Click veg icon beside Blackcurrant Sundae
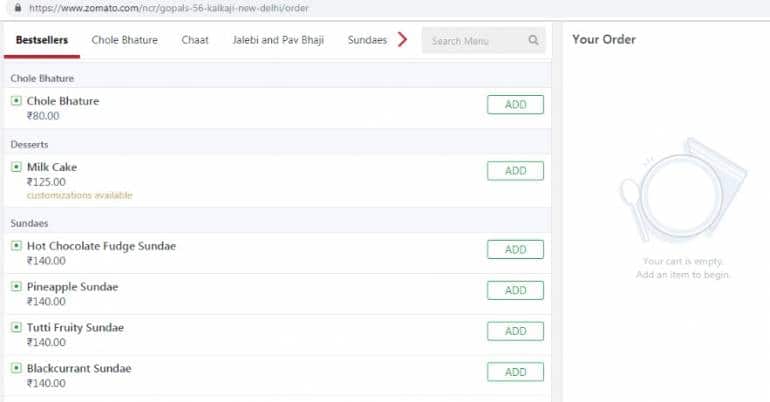The width and height of the screenshot is (770, 402). (16, 369)
